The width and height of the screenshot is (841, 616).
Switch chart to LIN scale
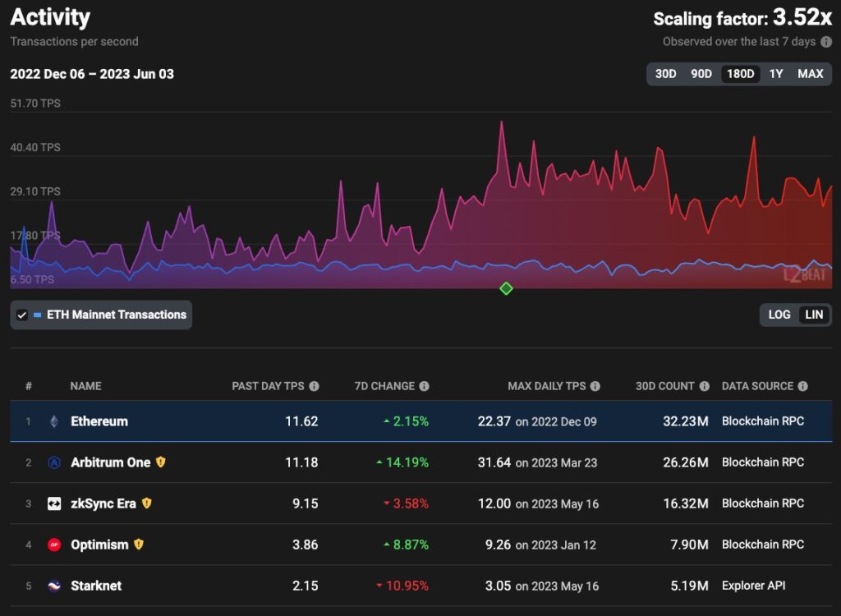point(814,315)
